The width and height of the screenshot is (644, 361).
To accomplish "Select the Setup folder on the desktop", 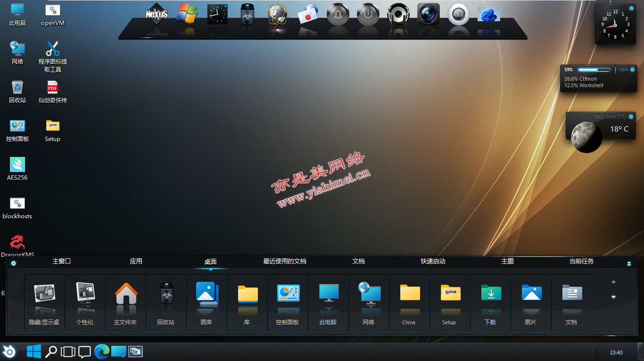I will click(52, 130).
